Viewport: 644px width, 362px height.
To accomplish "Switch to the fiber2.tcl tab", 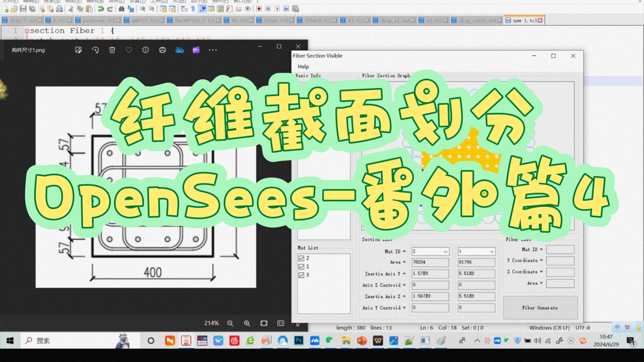I will pyautogui.click(x=317, y=20).
